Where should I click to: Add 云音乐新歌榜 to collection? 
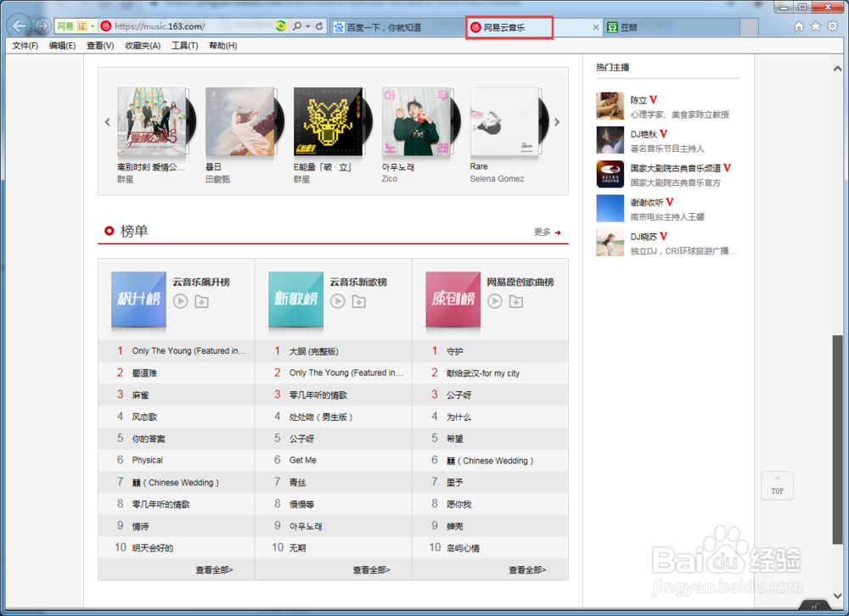pyautogui.click(x=359, y=301)
